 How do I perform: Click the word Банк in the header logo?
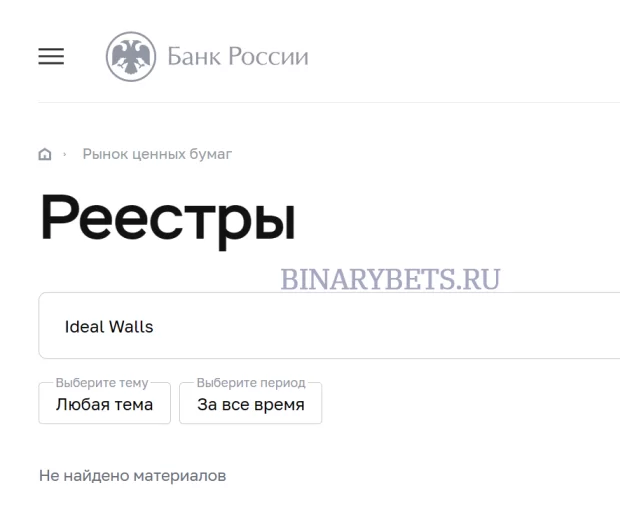click(194, 57)
